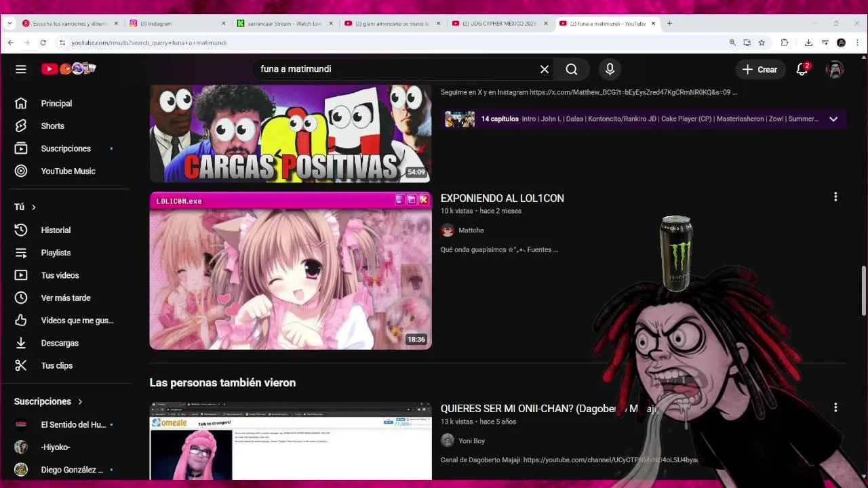Open the Mattcha channel link
The height and width of the screenshot is (488, 868).
point(471,230)
